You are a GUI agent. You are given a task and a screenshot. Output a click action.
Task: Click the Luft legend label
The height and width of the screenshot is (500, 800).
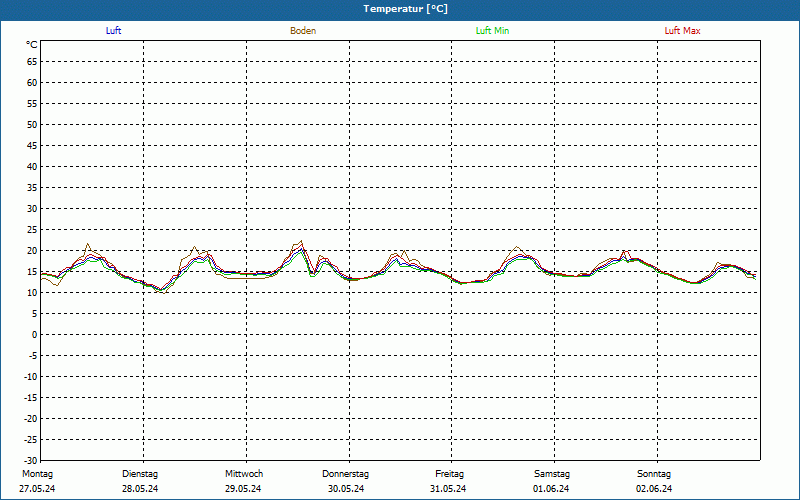pos(113,31)
